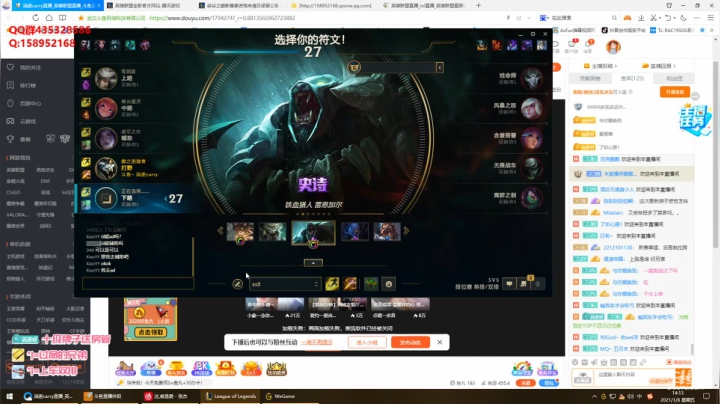Click the first enemy champion portrait
The height and width of the screenshot is (404, 720).
532,79
